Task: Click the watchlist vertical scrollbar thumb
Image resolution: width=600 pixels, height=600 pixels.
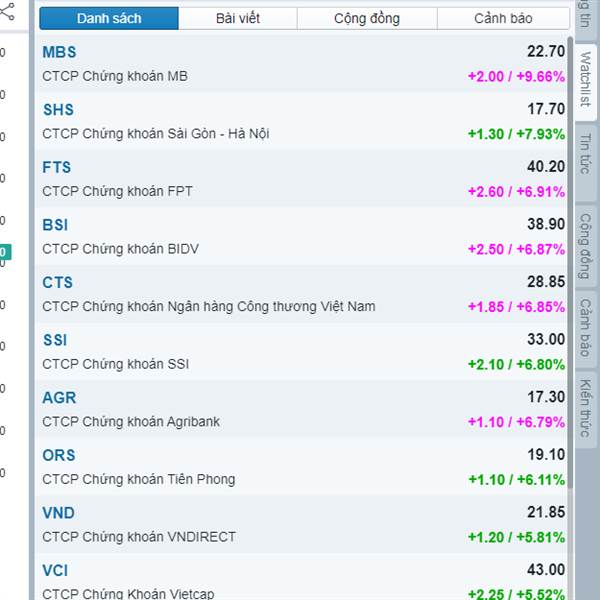Action: 571,262
